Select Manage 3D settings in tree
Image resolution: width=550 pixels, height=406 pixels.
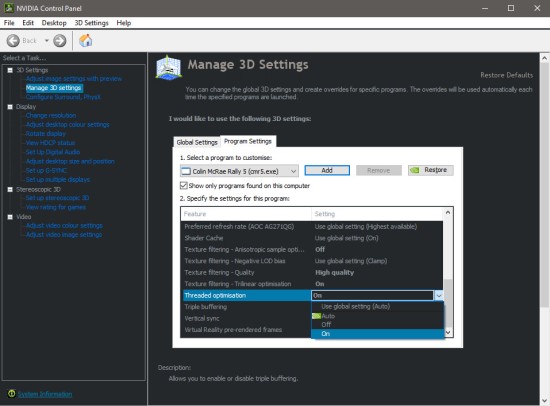tap(54, 88)
